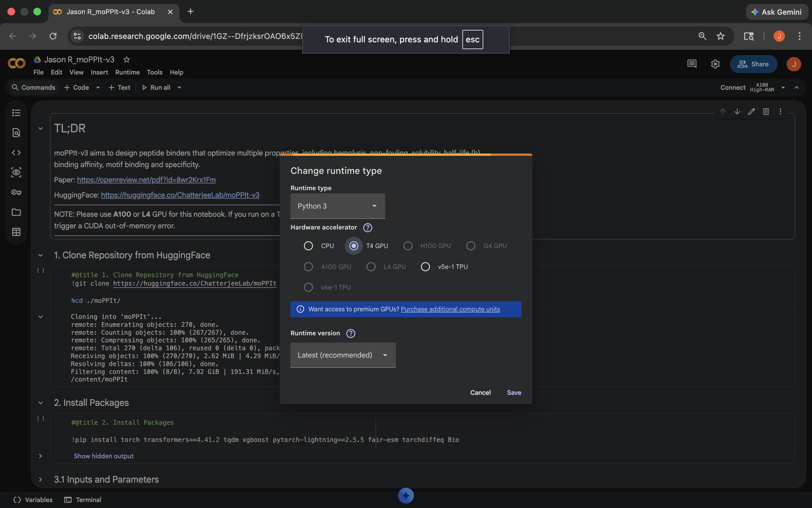Viewport: 812px width, 508px height.
Task: Open the File menu
Action: tap(38, 72)
